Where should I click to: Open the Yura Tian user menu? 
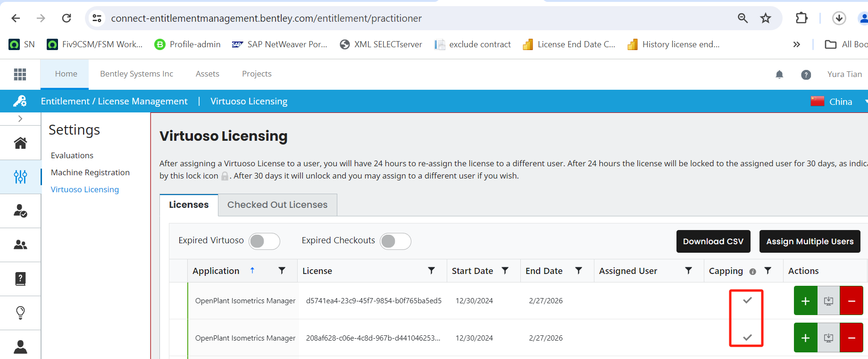coord(844,74)
